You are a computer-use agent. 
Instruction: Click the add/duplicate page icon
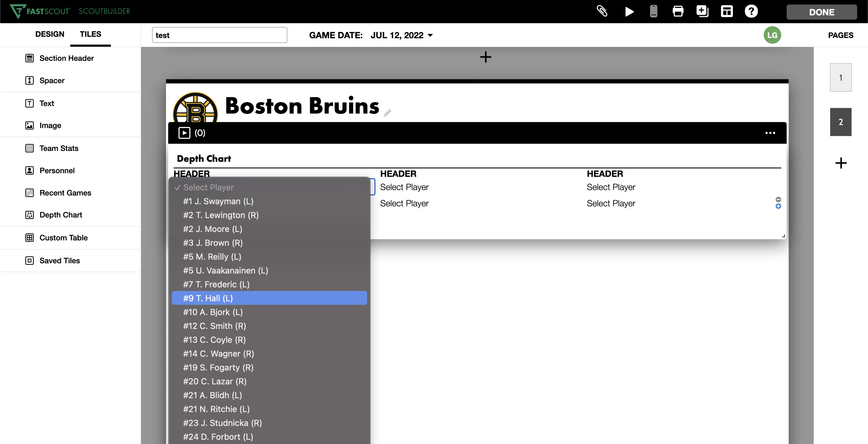coord(702,11)
